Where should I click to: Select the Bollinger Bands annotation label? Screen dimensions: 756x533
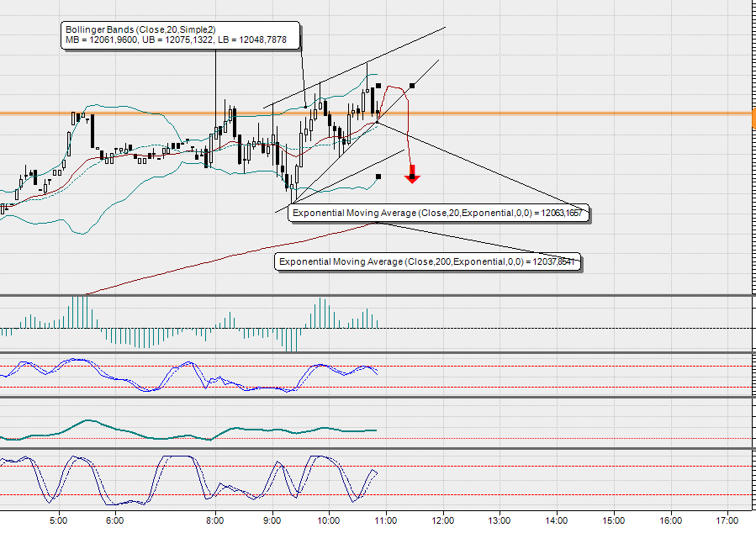180,35
